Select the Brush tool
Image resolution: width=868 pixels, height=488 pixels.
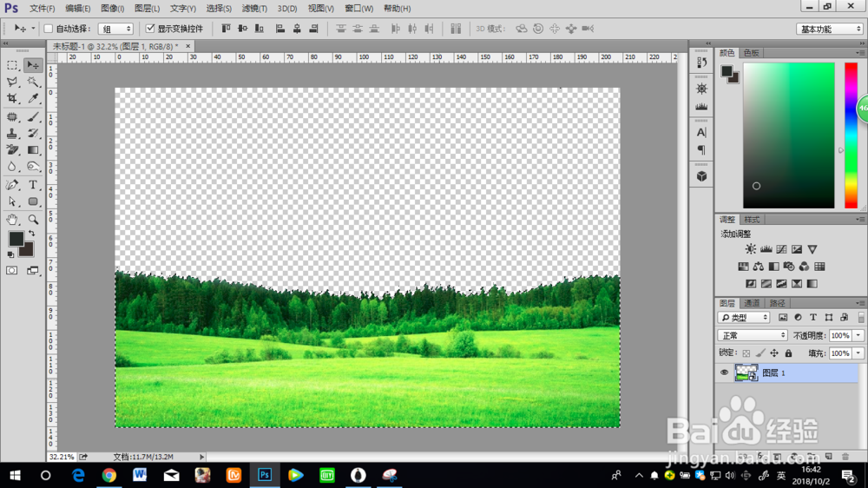pyautogui.click(x=33, y=117)
